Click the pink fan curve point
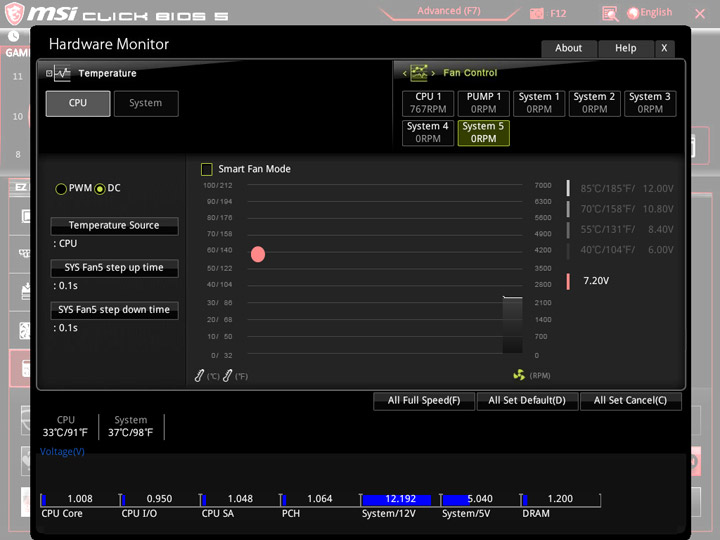Viewport: 720px width, 540px height. [258, 254]
